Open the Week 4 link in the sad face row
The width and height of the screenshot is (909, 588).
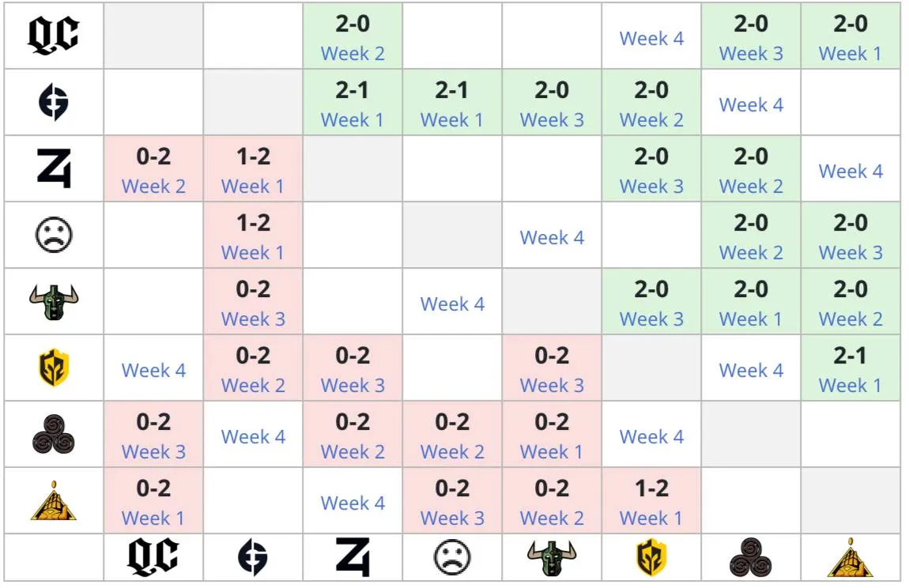pyautogui.click(x=552, y=238)
